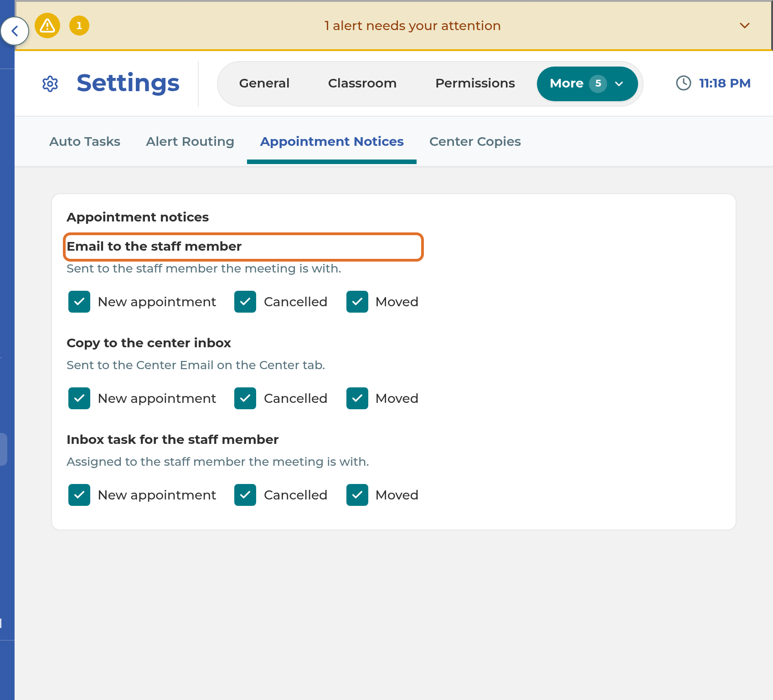Image resolution: width=773 pixels, height=700 pixels.
Task: Uncheck inbox task Moved option
Action: point(357,495)
